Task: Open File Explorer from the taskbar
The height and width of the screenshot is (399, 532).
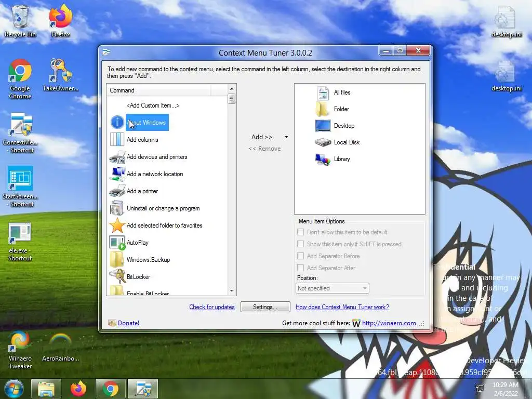Action: pyautogui.click(x=46, y=389)
